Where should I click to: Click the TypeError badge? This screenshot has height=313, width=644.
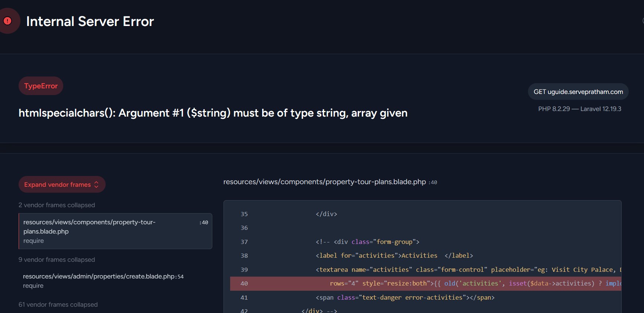41,86
